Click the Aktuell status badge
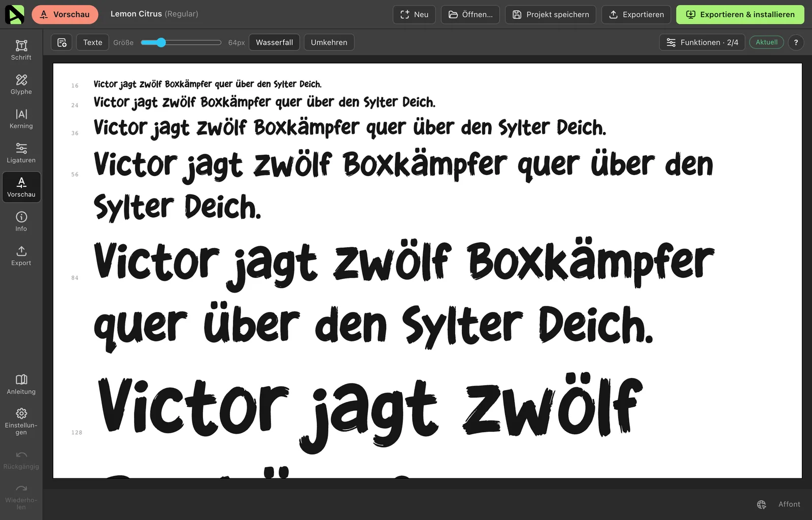Viewport: 812px width, 520px height. pyautogui.click(x=766, y=42)
